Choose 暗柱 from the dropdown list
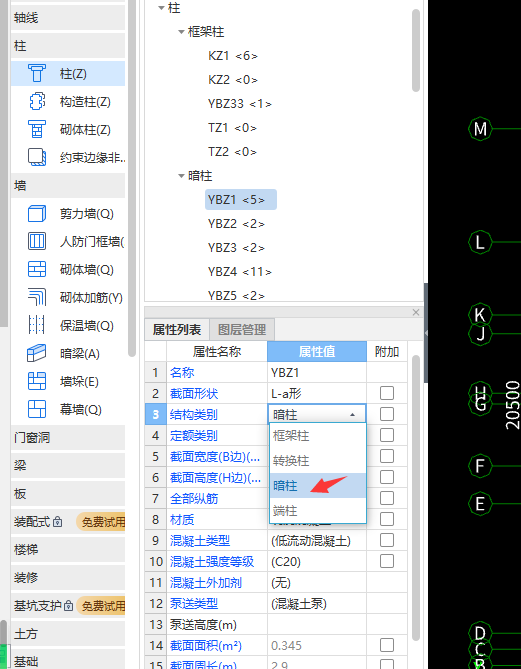The height and width of the screenshot is (669, 521). tap(318, 485)
